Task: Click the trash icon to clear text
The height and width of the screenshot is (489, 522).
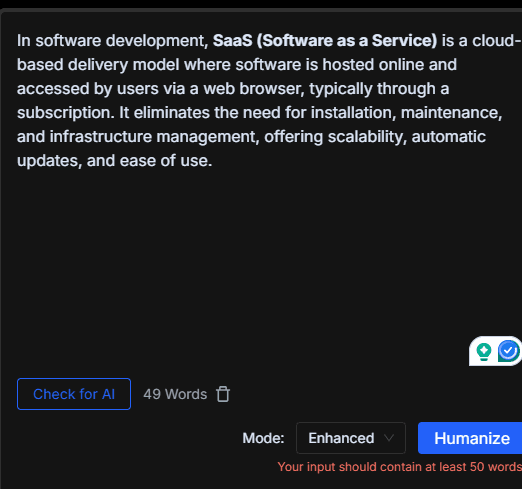Action: click(x=223, y=394)
